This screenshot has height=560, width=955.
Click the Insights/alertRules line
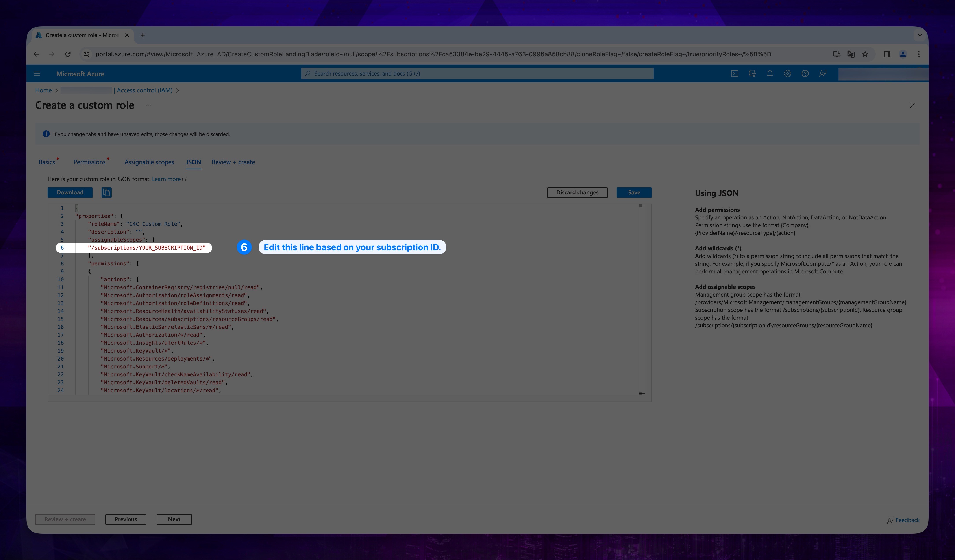[x=155, y=343]
